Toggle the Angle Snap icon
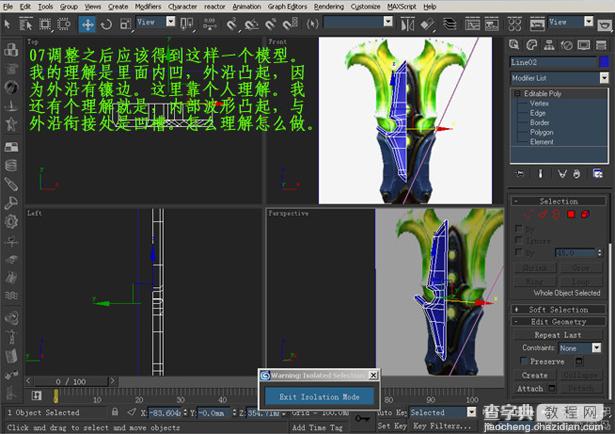The width and height of the screenshot is (615, 434). (x=251, y=24)
